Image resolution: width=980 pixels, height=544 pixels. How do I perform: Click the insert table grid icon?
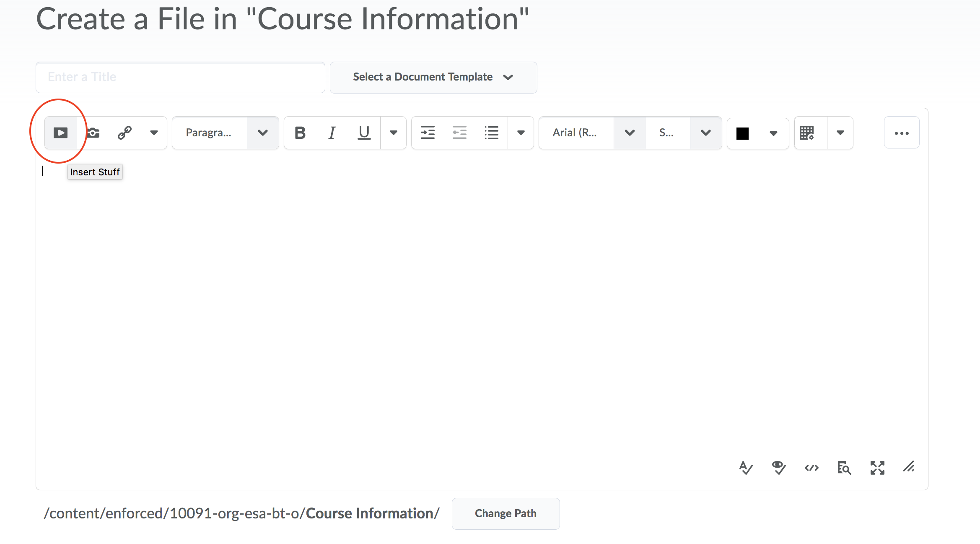point(807,133)
